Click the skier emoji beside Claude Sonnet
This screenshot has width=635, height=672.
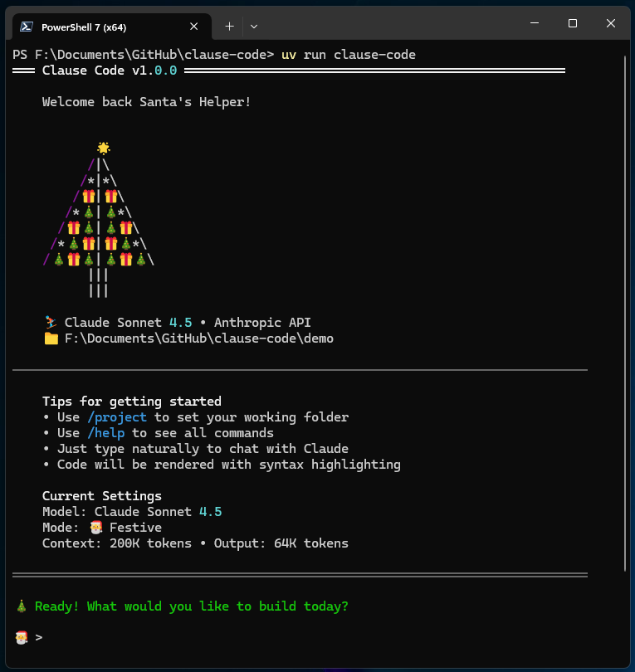pos(51,322)
